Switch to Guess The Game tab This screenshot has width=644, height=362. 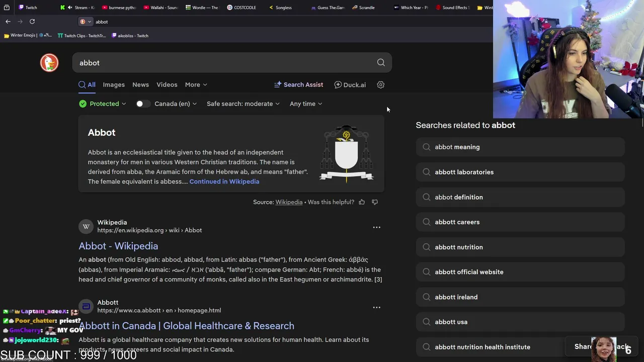pos(327,8)
